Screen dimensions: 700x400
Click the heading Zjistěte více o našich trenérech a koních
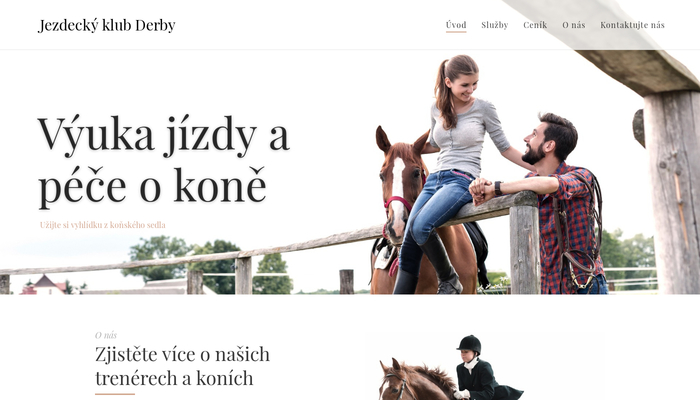click(182, 366)
